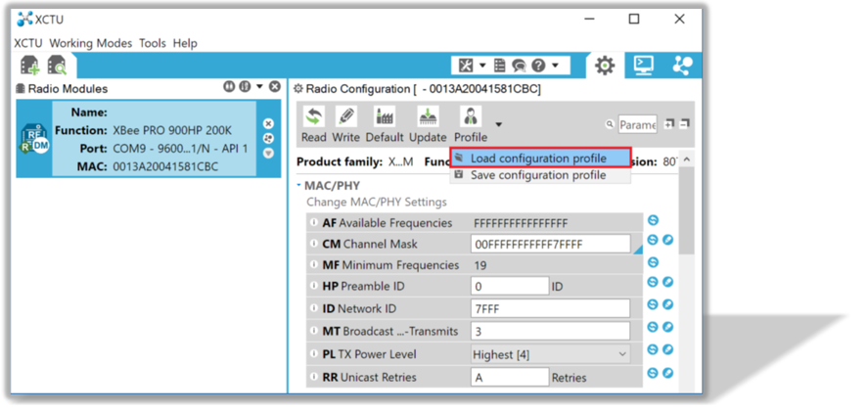Open the Help menu
Image resolution: width=868 pixels, height=412 pixels.
pos(185,43)
